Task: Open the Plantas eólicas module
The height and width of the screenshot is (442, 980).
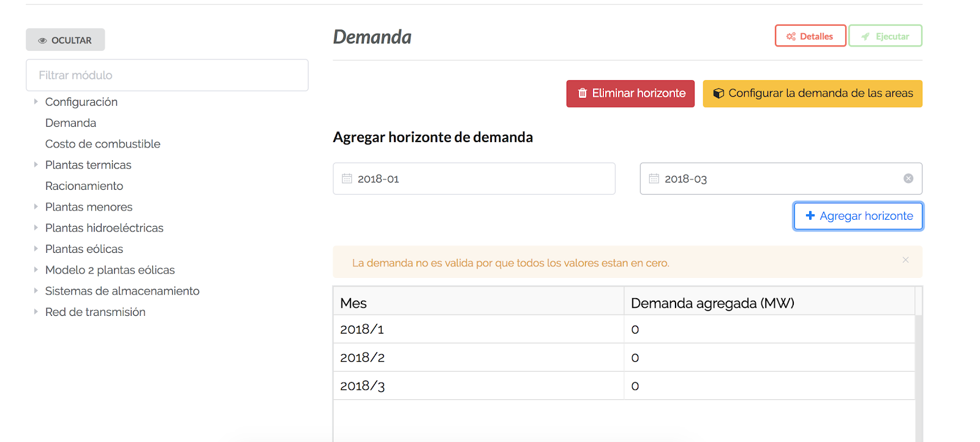Action: point(84,249)
